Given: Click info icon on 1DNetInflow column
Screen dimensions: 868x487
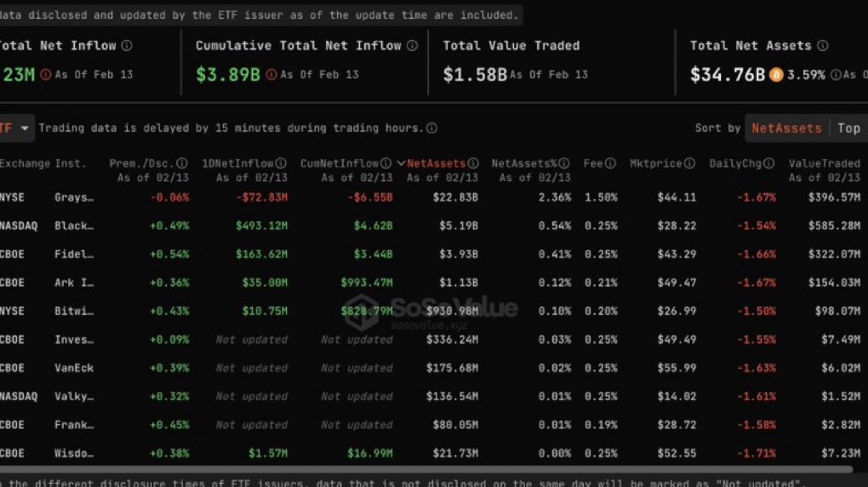Looking at the screenshot, I should pos(281,163).
